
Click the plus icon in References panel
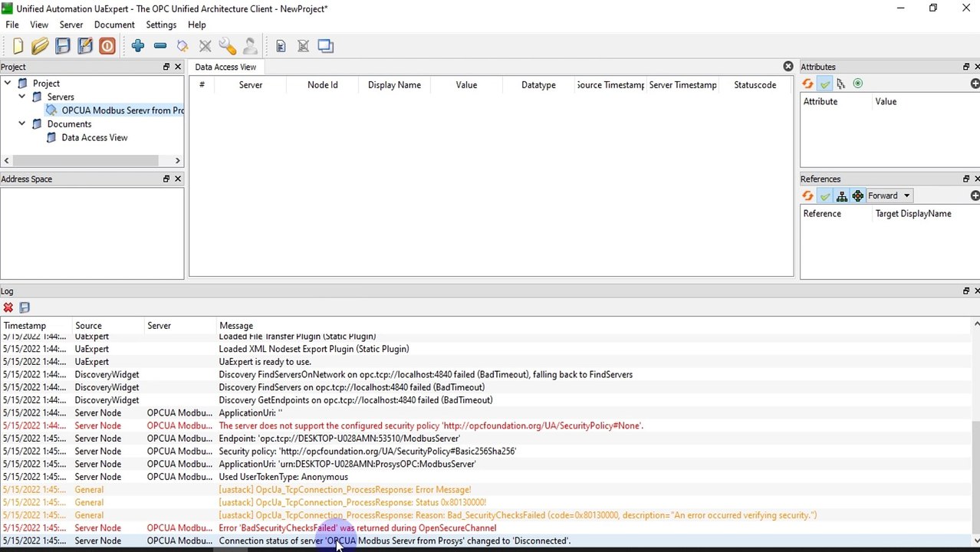975,195
